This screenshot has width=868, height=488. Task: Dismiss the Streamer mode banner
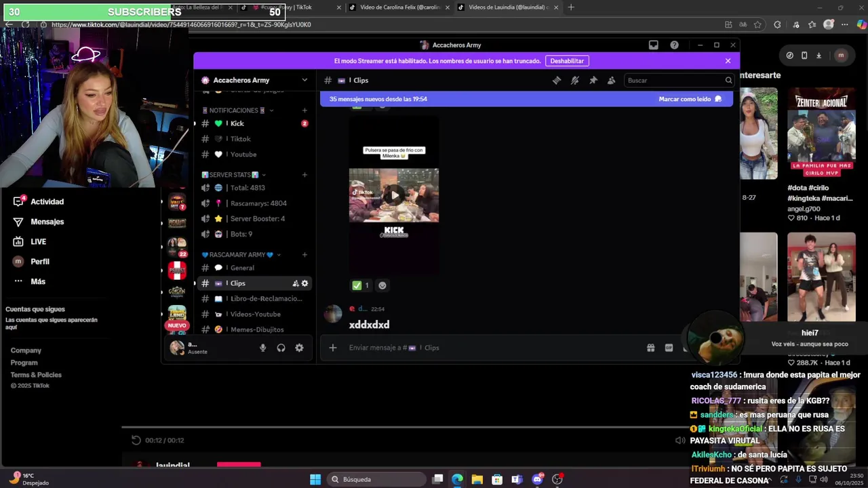(728, 61)
